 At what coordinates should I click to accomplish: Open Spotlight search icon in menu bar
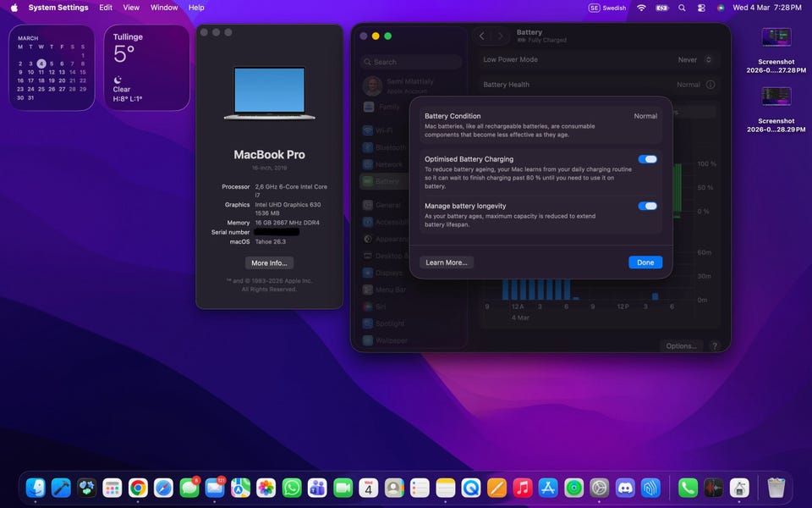pyautogui.click(x=682, y=8)
